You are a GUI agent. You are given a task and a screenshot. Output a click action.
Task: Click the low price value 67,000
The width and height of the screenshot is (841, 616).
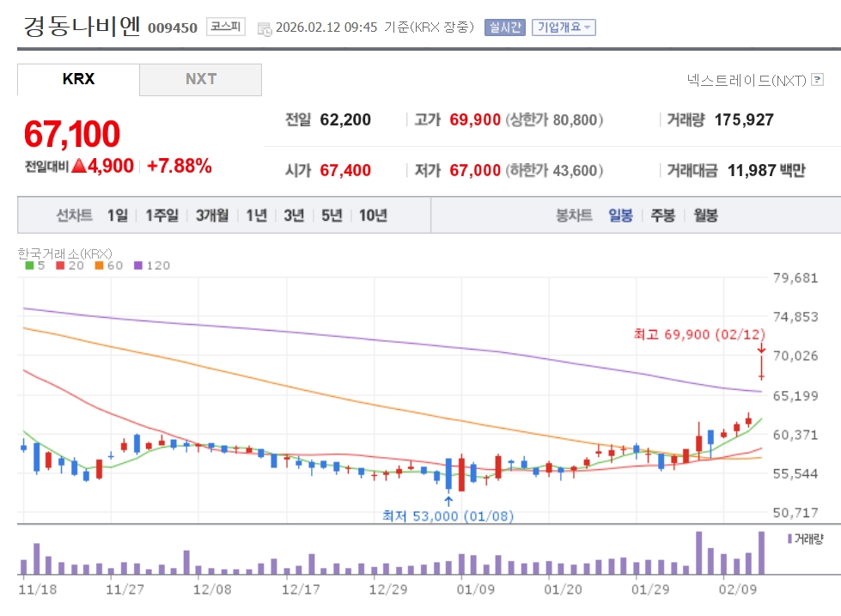[x=475, y=170]
